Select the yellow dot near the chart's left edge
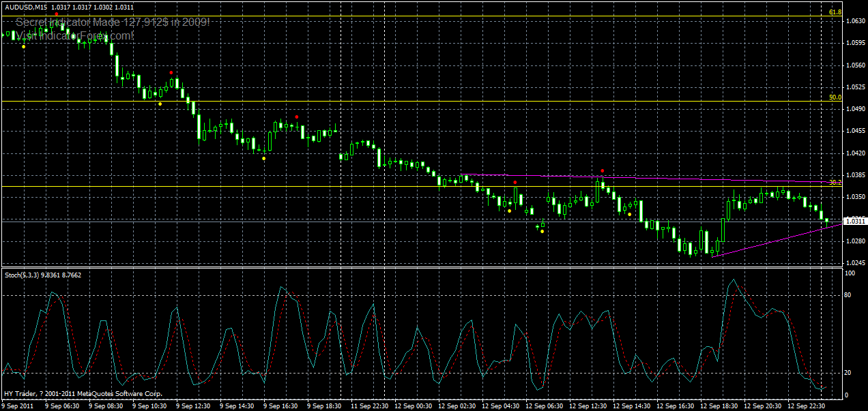The image size is (868, 411). [25, 48]
